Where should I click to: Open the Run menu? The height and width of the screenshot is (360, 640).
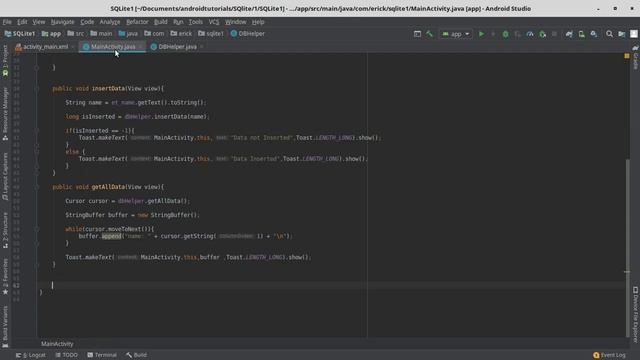pos(178,22)
